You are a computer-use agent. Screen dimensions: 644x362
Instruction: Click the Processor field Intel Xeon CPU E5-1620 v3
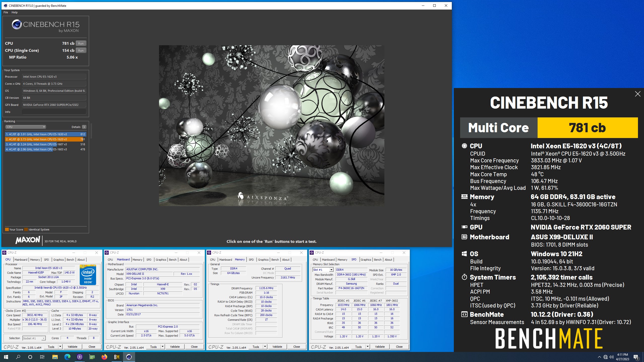(54, 77)
